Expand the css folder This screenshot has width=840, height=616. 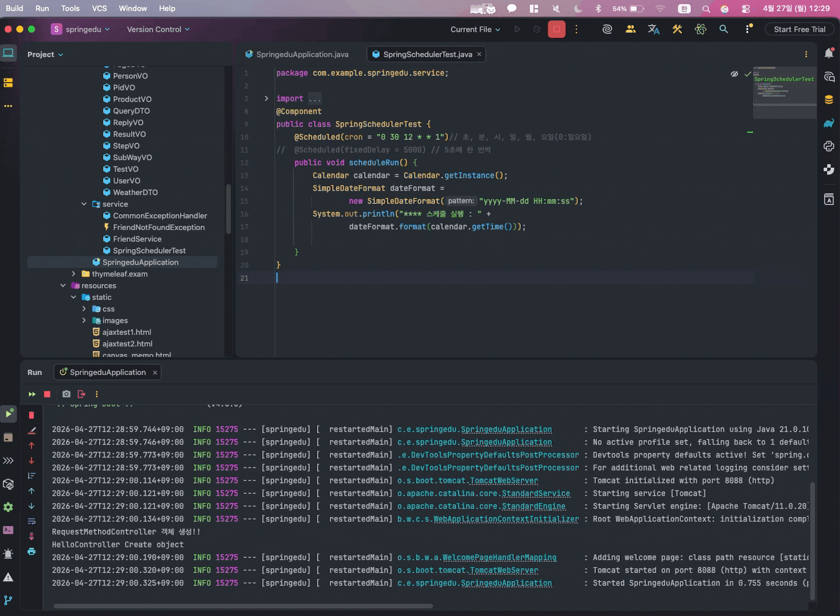click(84, 309)
